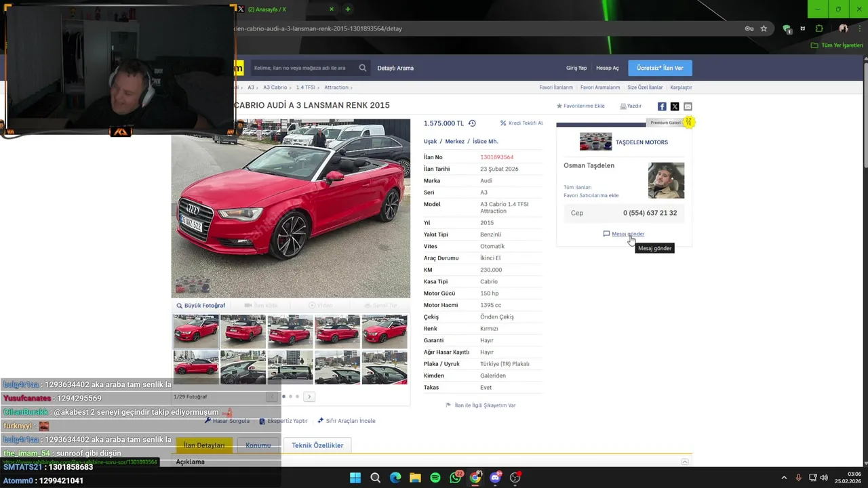
Task: Click Giriş Yap link
Action: 576,68
